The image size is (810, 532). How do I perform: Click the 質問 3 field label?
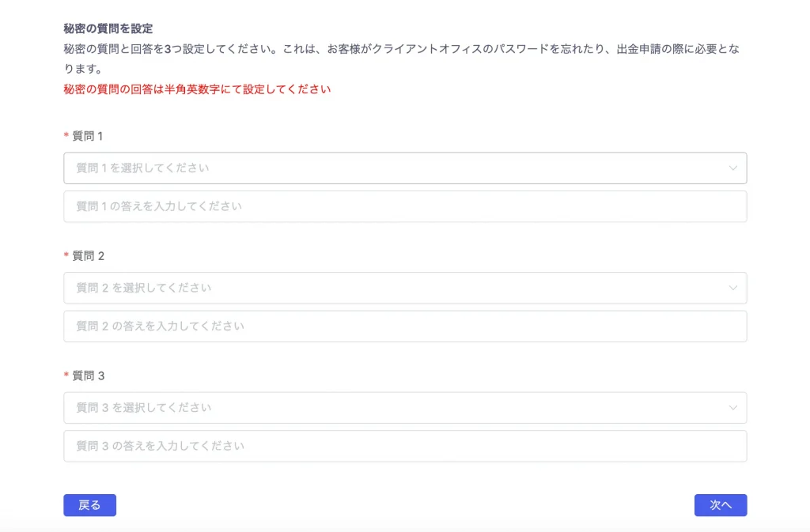pyautogui.click(x=88, y=375)
